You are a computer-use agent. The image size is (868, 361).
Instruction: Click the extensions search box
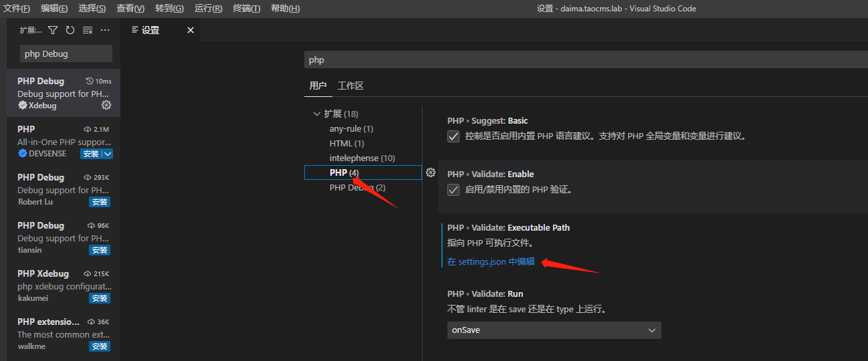(66, 53)
